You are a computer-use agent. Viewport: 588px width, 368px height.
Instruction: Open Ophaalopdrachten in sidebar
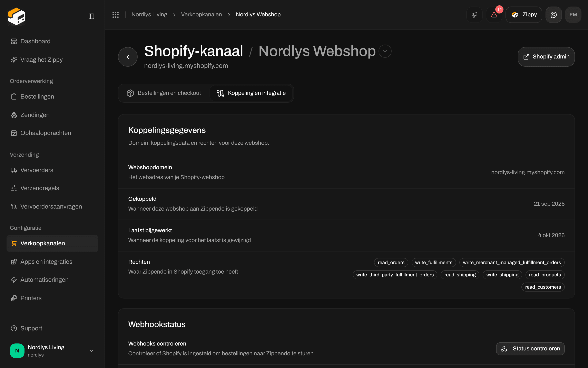click(x=52, y=133)
